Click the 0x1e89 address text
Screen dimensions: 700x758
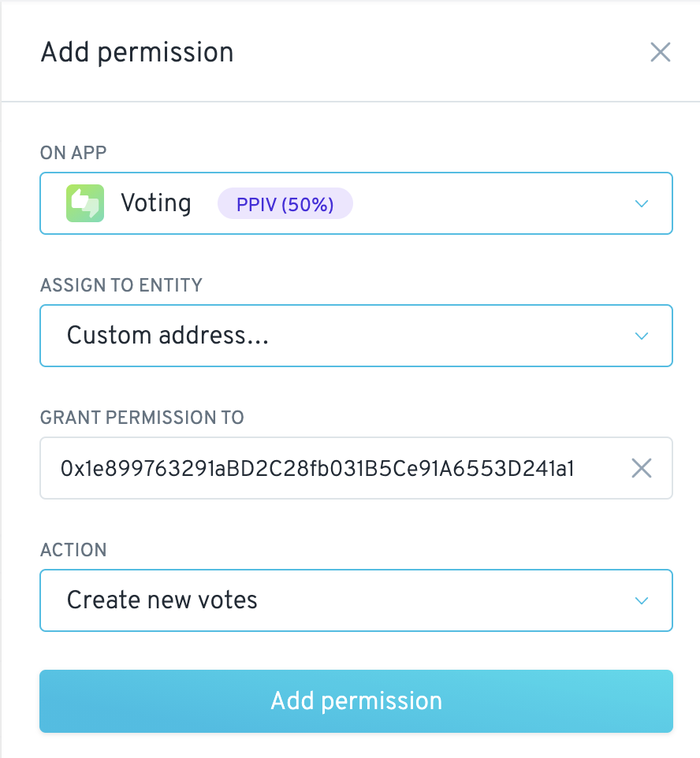coord(318,469)
